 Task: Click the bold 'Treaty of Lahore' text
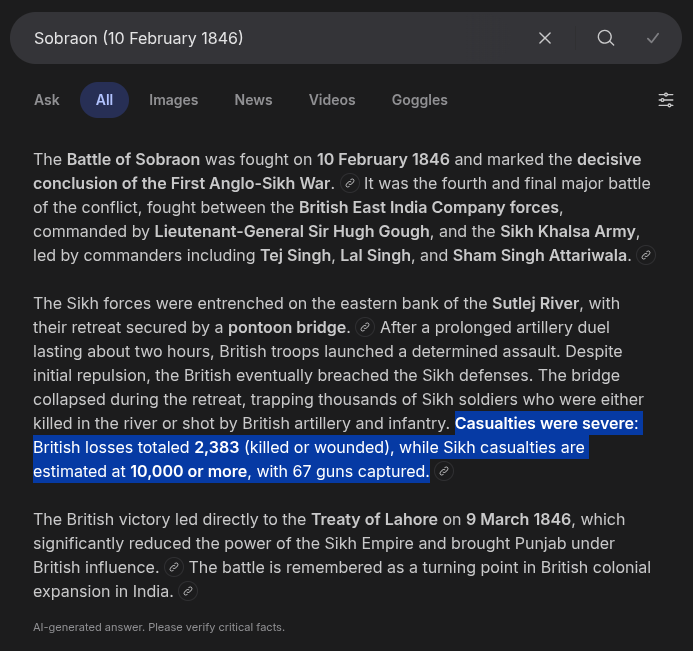click(x=374, y=519)
